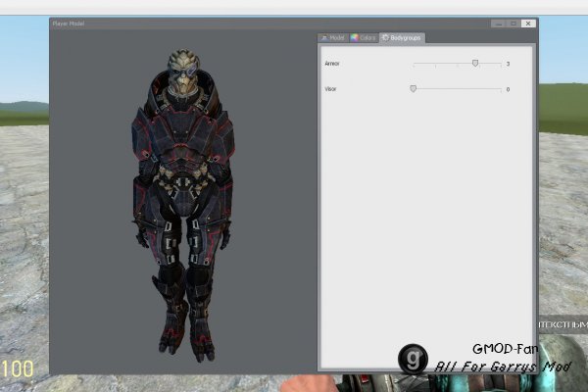The height and width of the screenshot is (392, 588).
Task: Maximize the Player Model window
Action: point(514,24)
